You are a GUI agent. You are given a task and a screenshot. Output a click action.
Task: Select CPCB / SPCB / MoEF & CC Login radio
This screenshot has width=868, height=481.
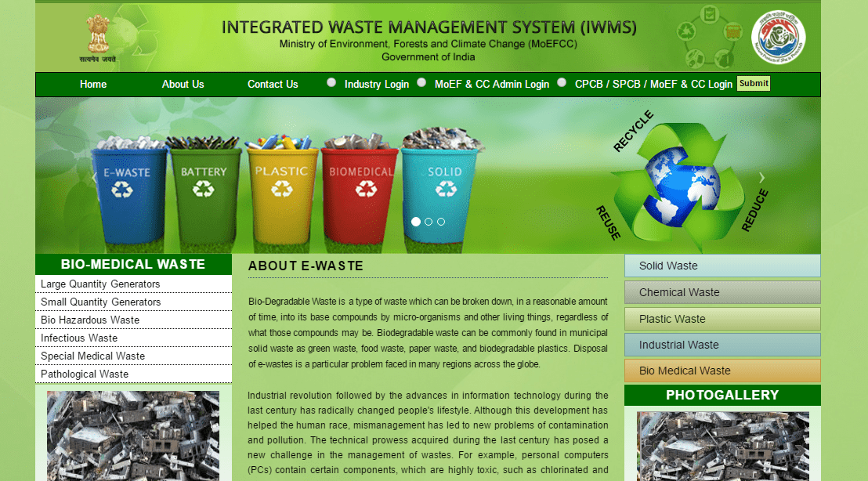point(562,82)
